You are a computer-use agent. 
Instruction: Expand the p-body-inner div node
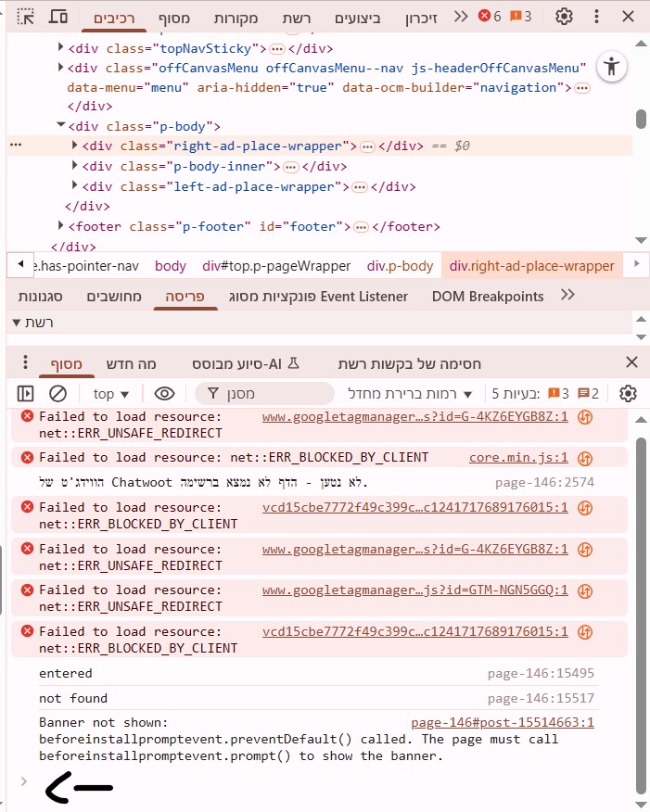[x=75, y=167]
